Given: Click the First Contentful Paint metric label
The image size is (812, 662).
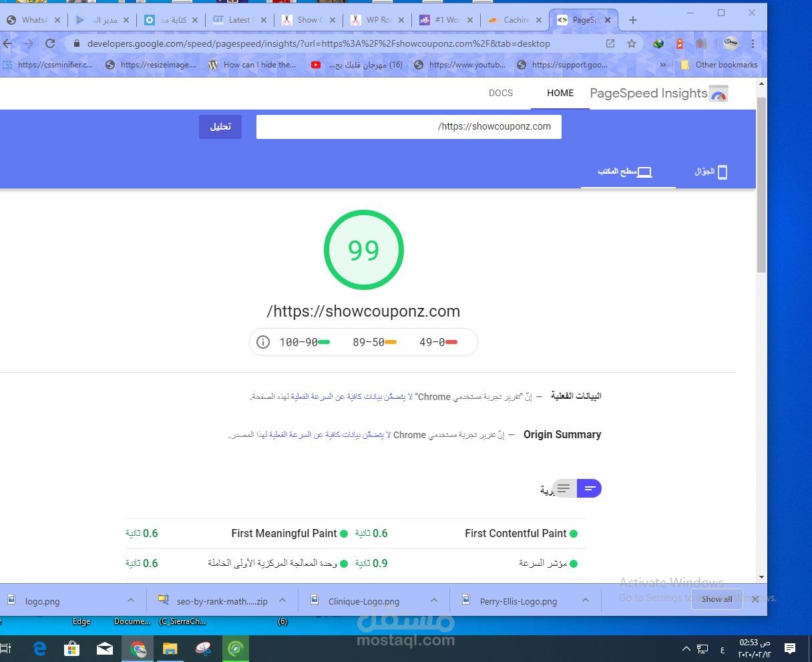Looking at the screenshot, I should 516,533.
